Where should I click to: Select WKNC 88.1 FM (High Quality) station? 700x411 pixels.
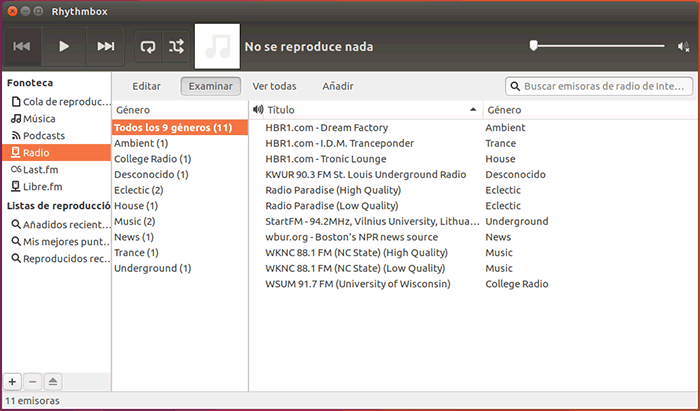coord(473,253)
